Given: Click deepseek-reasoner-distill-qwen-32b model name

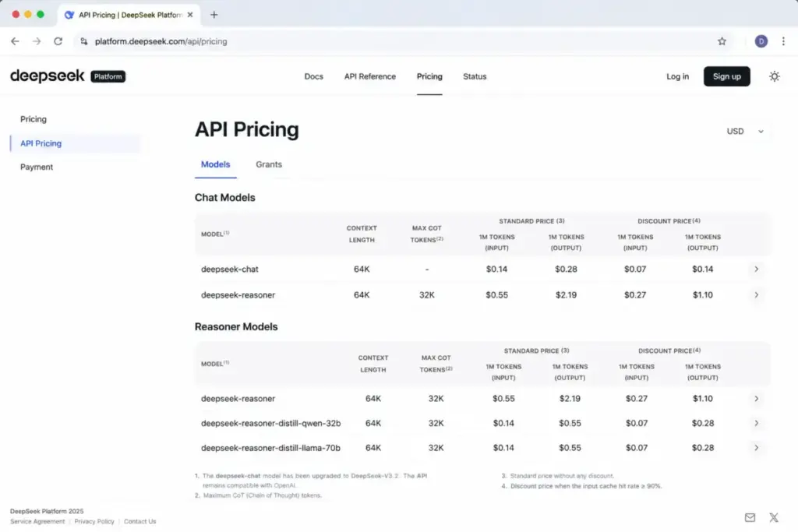Looking at the screenshot, I should pyautogui.click(x=270, y=423).
